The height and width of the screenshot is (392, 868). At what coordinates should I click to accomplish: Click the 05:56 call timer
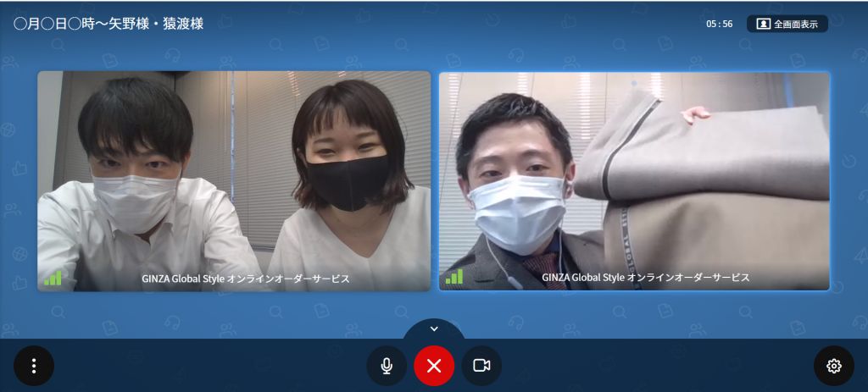(x=719, y=24)
